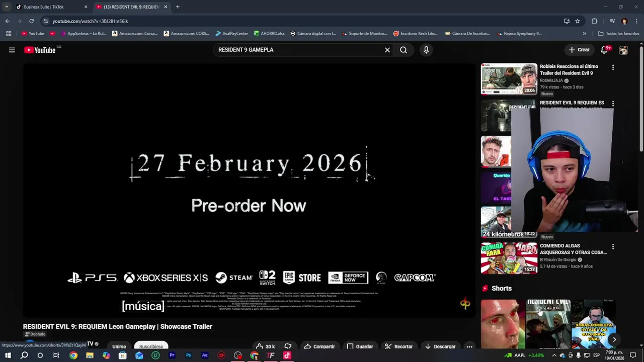Image resolution: width=644 pixels, height=362 pixels.
Task: Subscribe to the channel via Suscribirse
Action: (151, 346)
